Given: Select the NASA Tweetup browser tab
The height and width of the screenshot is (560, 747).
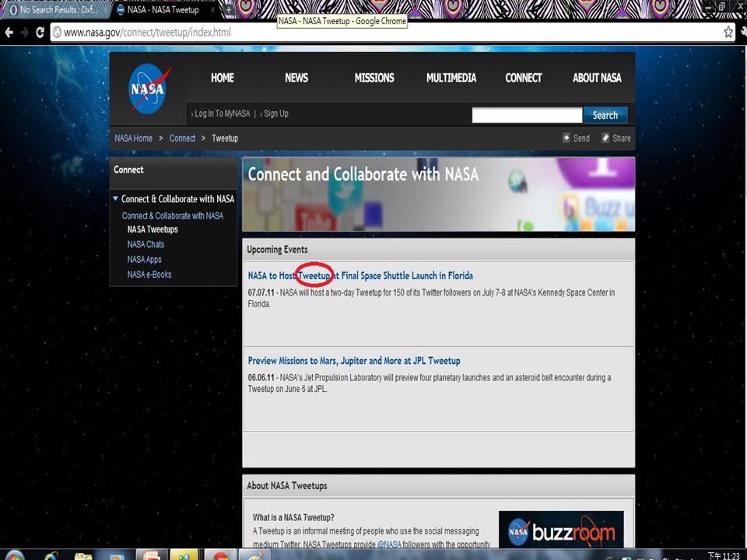Looking at the screenshot, I should [163, 9].
